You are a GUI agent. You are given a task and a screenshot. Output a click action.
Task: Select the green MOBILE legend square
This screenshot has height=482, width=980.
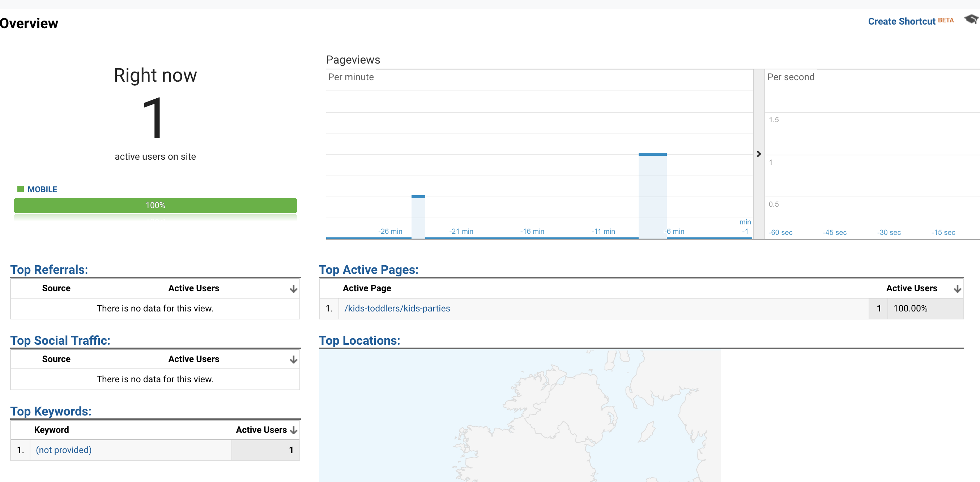click(21, 189)
